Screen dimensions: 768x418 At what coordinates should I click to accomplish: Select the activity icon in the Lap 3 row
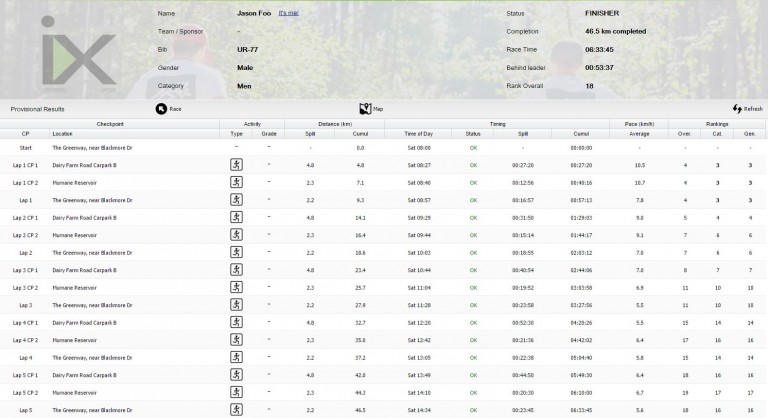(237, 305)
